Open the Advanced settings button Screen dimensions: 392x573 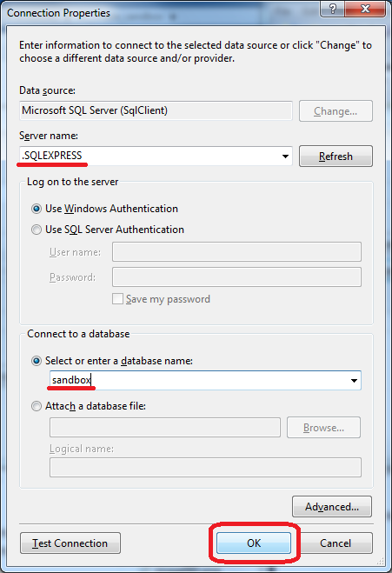(332, 507)
